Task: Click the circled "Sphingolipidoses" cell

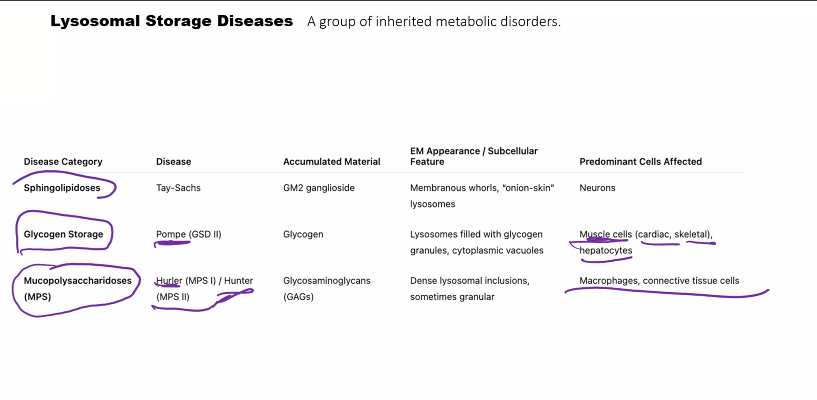Action: click(62, 188)
